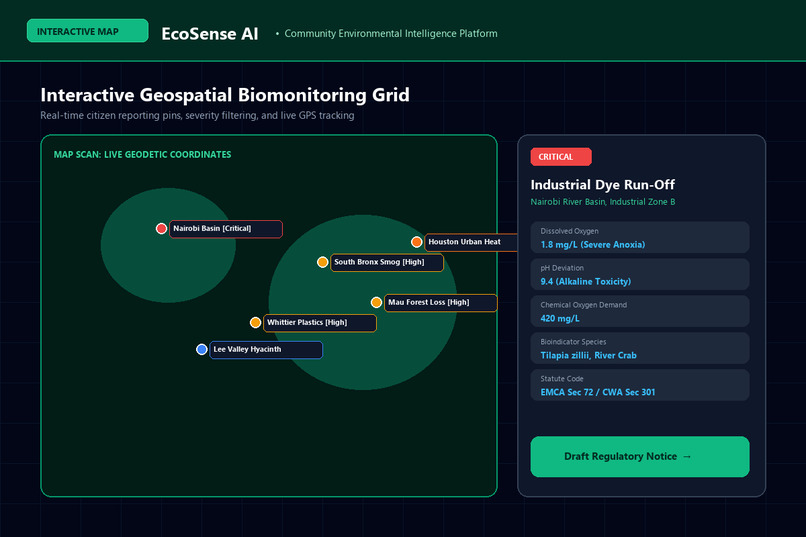Click the EcoSense AI logo title
The height and width of the screenshot is (537, 806).
pyautogui.click(x=210, y=33)
